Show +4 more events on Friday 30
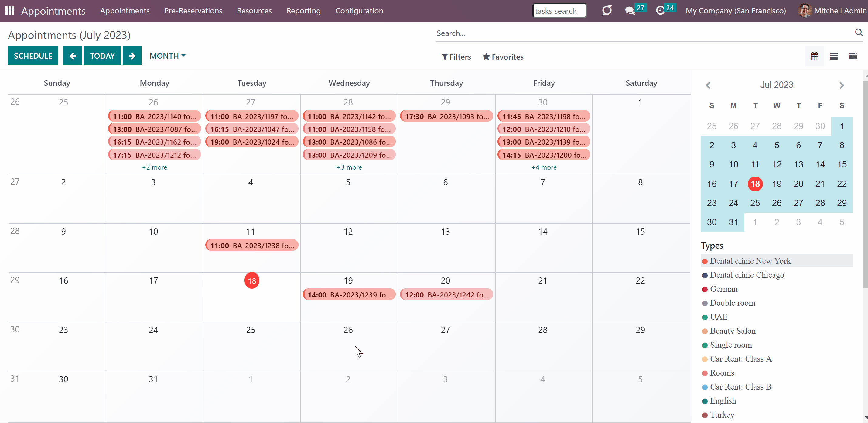 tap(544, 167)
